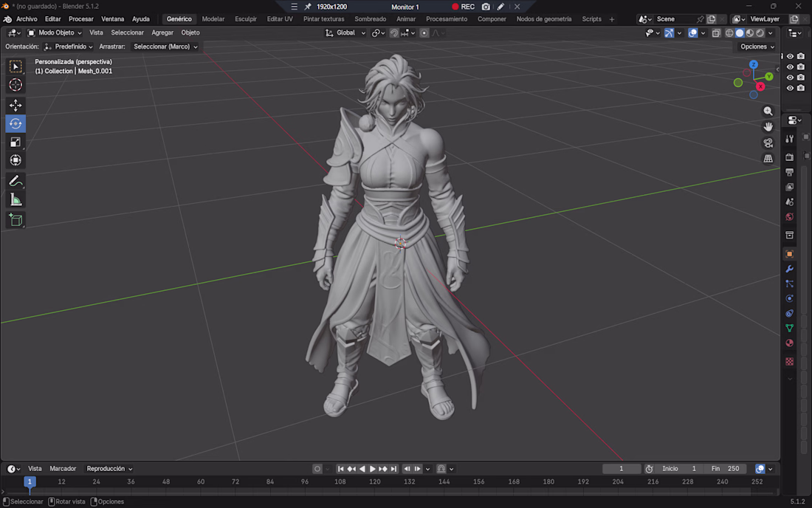Switch to the Esculpir workspace tab
This screenshot has height=508, width=812.
point(246,19)
